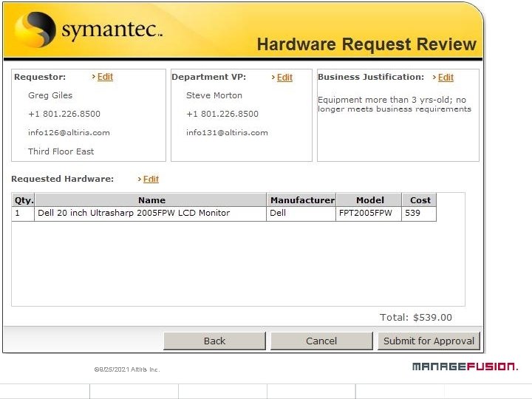Edit the Business Justification

[x=446, y=78]
